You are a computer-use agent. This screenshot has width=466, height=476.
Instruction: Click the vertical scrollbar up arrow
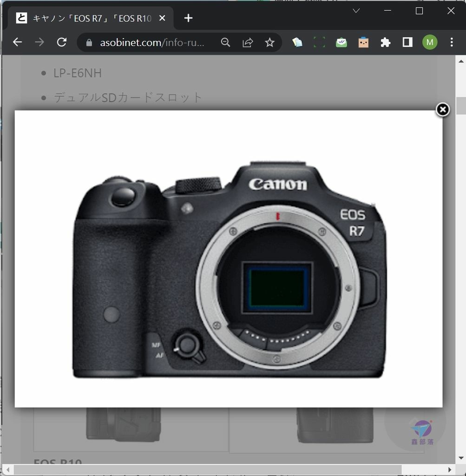coord(461,61)
